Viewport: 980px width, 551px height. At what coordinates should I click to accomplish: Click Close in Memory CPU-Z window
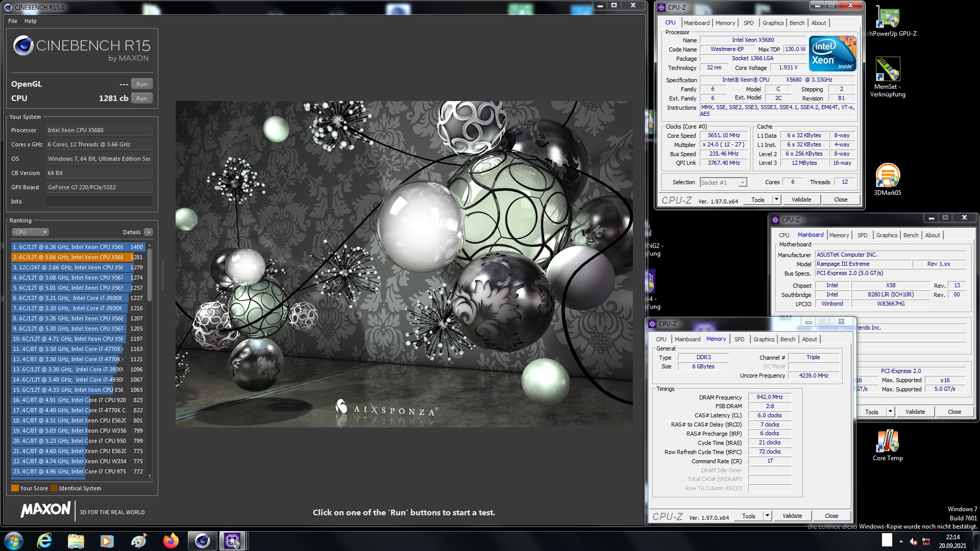(x=831, y=516)
